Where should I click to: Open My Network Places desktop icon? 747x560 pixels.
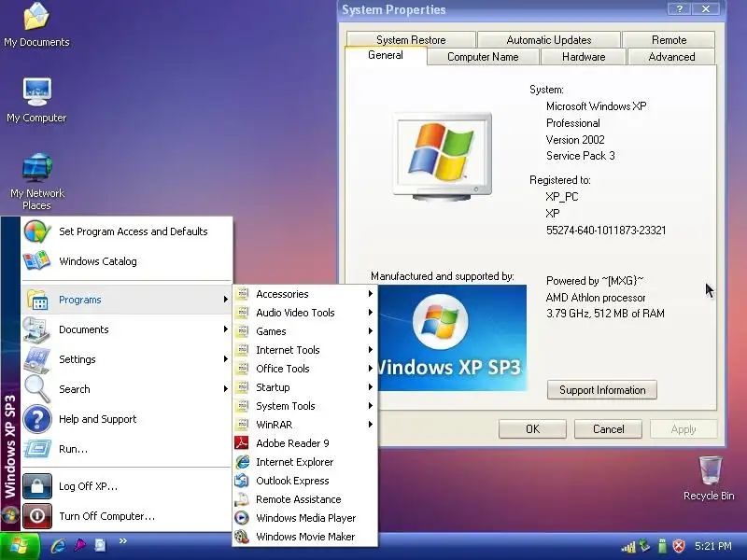tap(36, 181)
